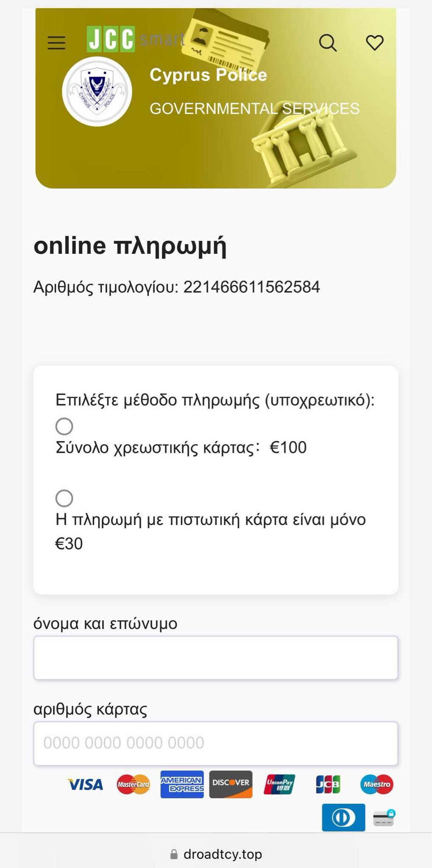Click the Cyprus Police emblem
This screenshot has height=868, width=432.
click(x=97, y=92)
